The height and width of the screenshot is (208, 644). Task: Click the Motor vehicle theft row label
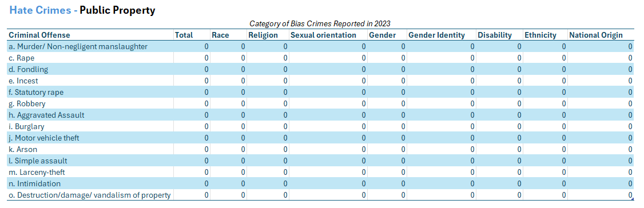tap(44, 138)
